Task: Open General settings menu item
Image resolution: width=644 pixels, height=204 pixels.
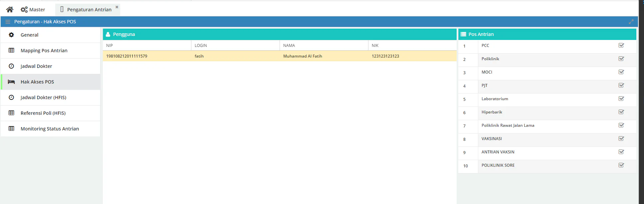Action: (x=51, y=35)
